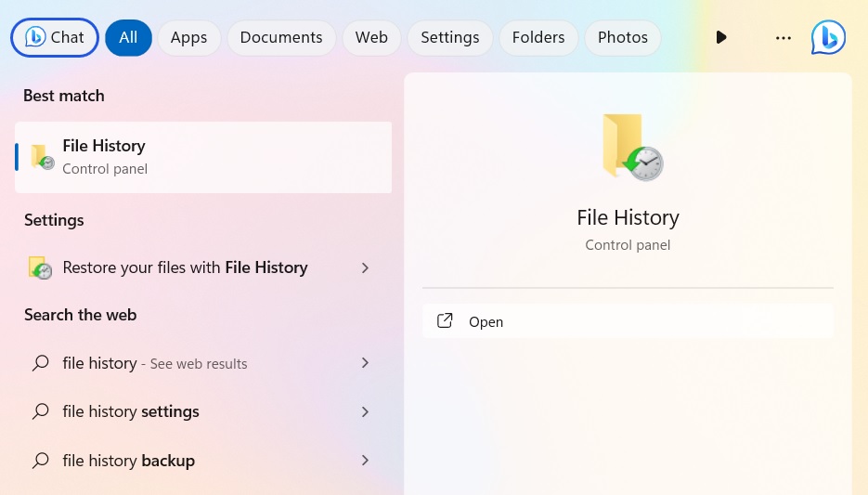Expand Restore your files result chevron
Viewport: 868px width, 495px height.
(x=365, y=268)
